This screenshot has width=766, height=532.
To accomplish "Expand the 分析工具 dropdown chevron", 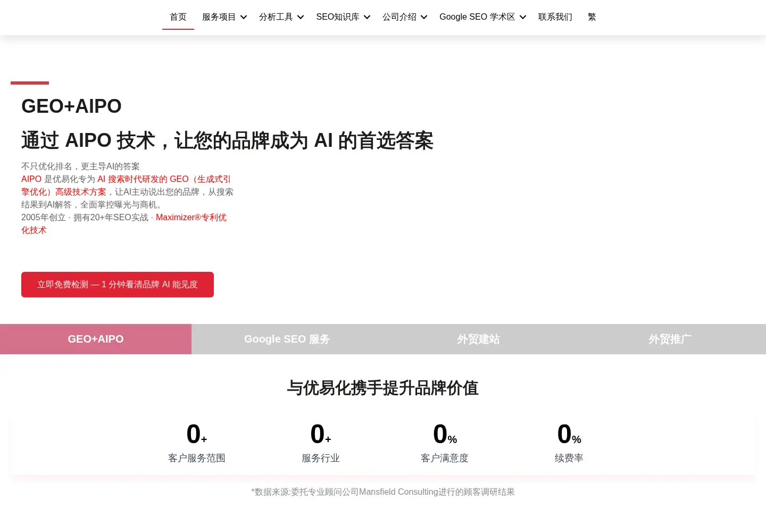I will [x=301, y=17].
